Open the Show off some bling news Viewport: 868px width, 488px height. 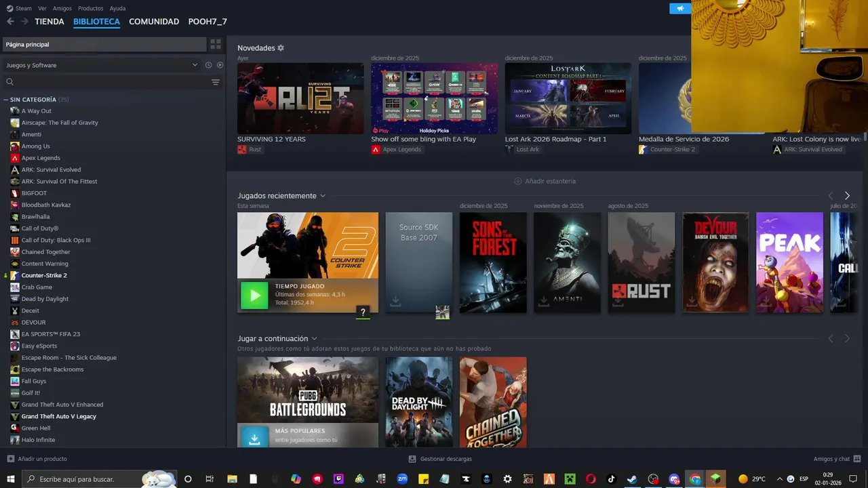(x=434, y=98)
